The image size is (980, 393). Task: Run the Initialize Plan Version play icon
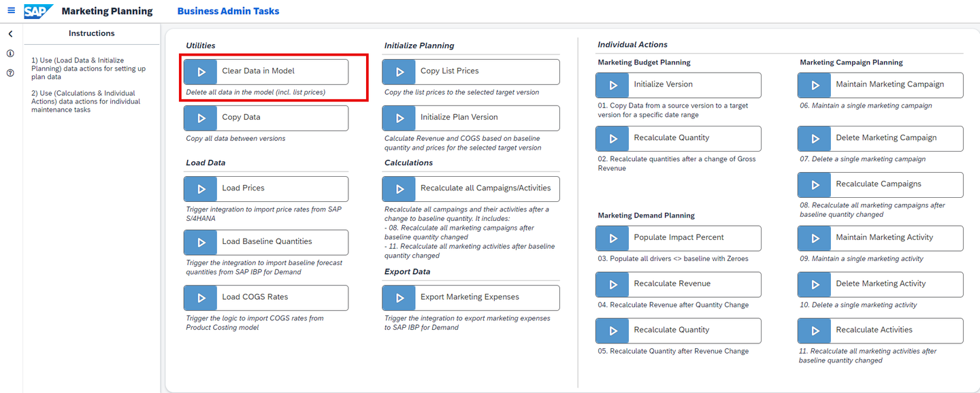coord(399,118)
